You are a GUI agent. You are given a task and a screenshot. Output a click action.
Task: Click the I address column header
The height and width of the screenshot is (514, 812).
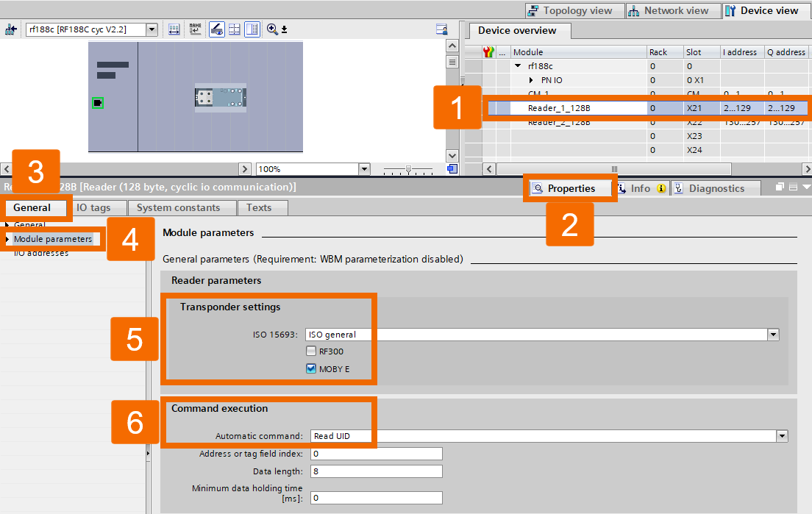click(742, 52)
